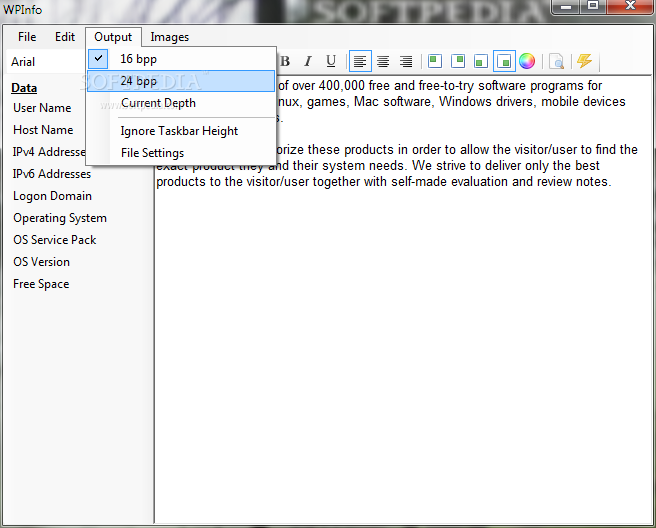Image resolution: width=656 pixels, height=528 pixels.
Task: Toggle the 16 bpp checked option
Action: click(x=181, y=59)
